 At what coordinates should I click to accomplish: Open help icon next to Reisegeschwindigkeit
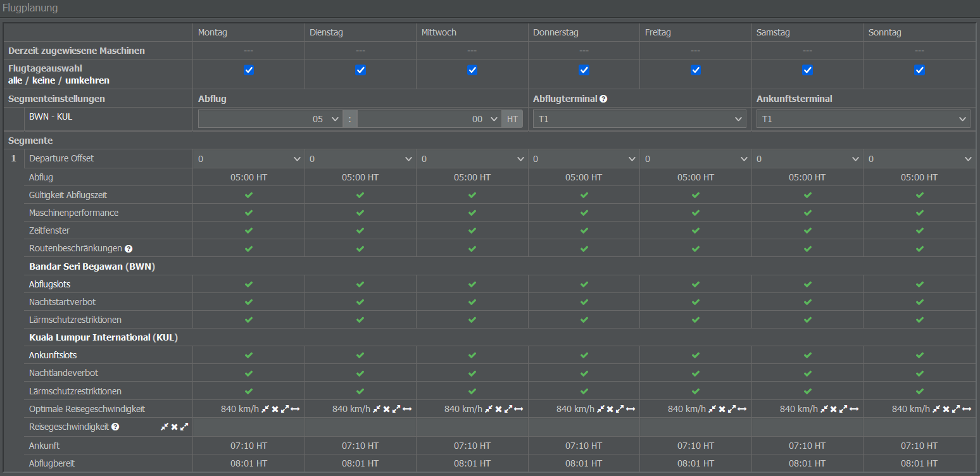(x=115, y=427)
